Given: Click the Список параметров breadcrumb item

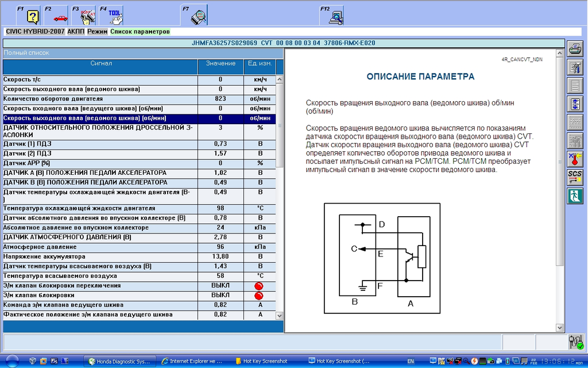Looking at the screenshot, I should [140, 32].
